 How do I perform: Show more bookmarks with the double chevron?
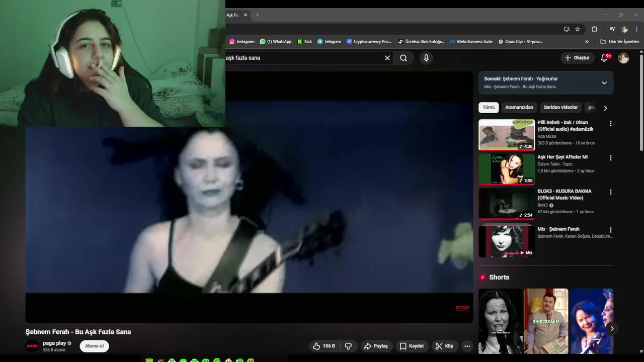587,42
